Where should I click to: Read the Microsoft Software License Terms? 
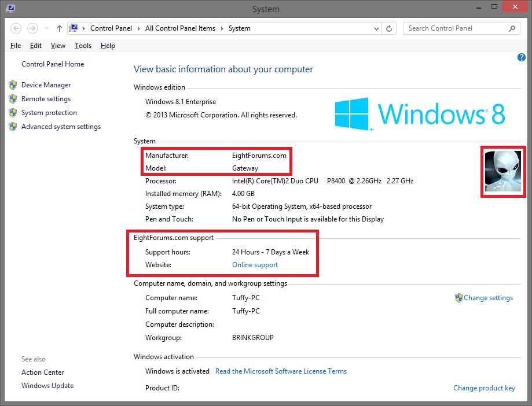point(281,371)
